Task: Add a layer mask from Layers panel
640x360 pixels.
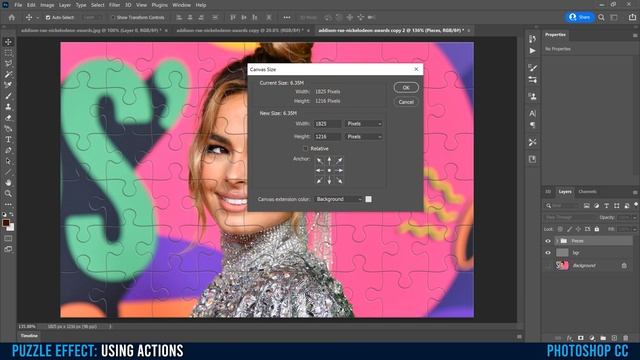Action: 580,338
